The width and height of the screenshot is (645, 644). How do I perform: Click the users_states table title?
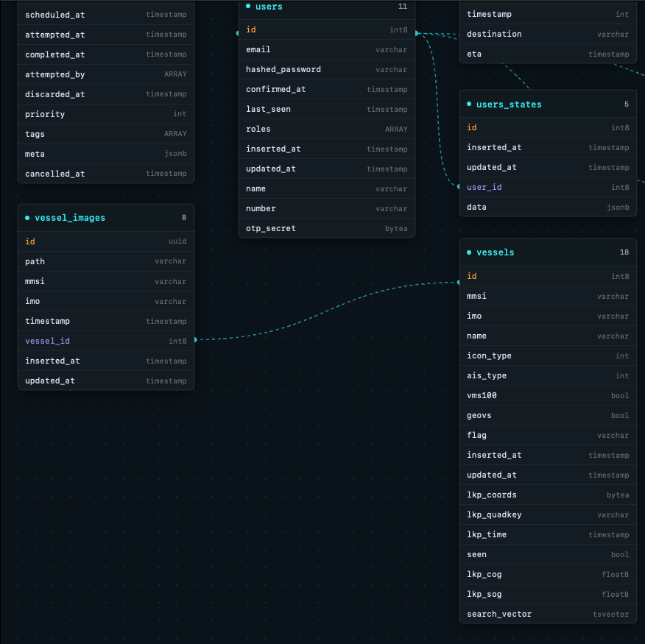(x=509, y=105)
